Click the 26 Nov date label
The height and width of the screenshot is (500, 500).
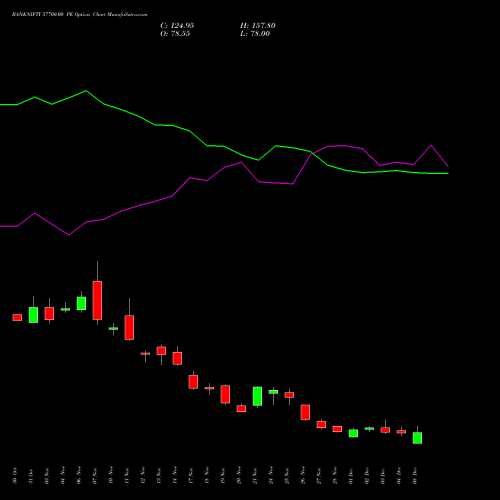(303, 476)
